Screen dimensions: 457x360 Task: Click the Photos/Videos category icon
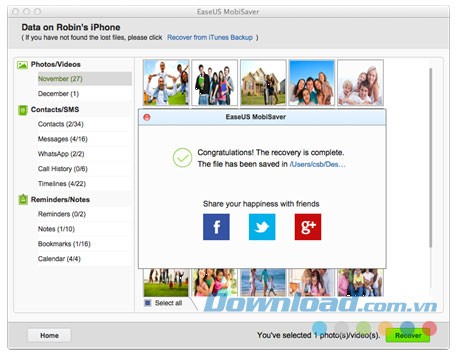[x=22, y=65]
